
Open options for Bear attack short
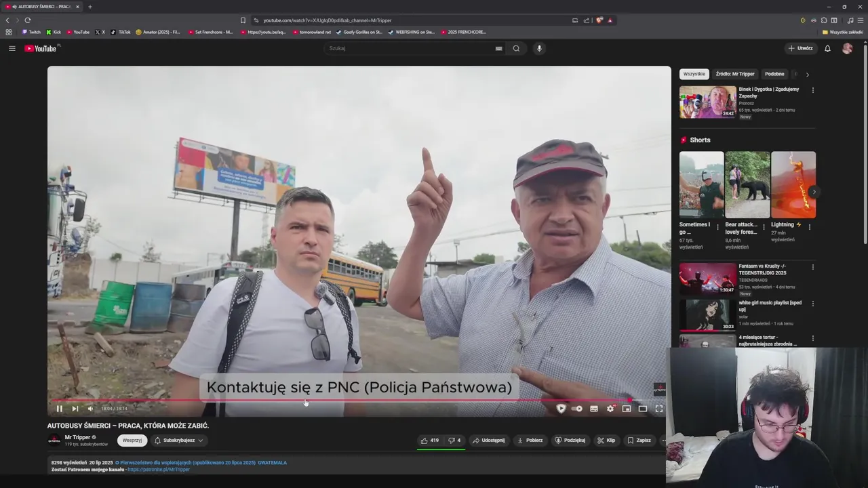click(764, 227)
